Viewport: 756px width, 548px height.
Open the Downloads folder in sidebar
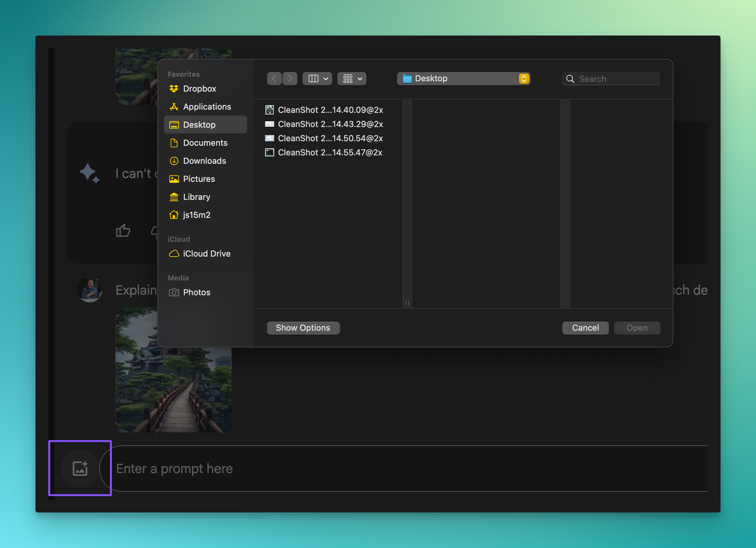point(204,161)
